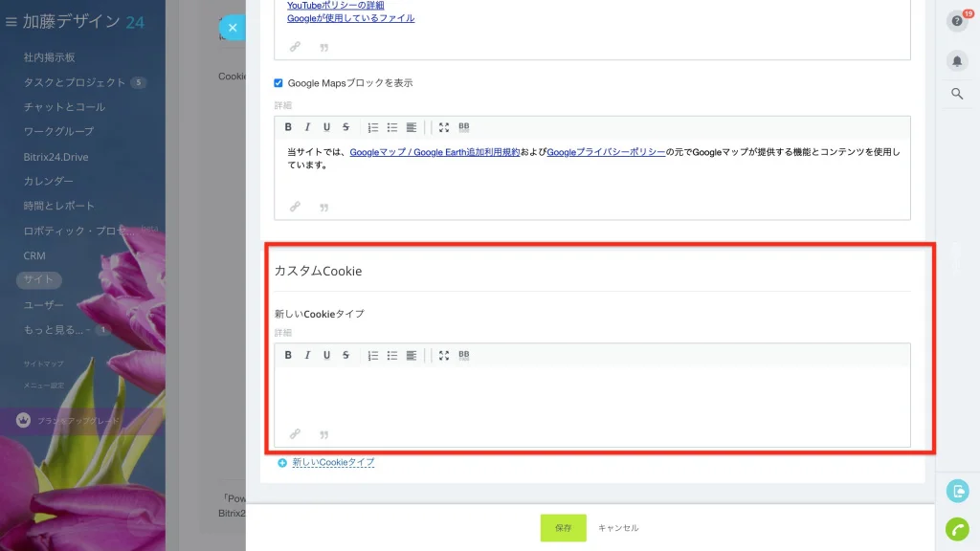Uncheck the Google Maps block display checkbox
980x551 pixels.
click(278, 83)
